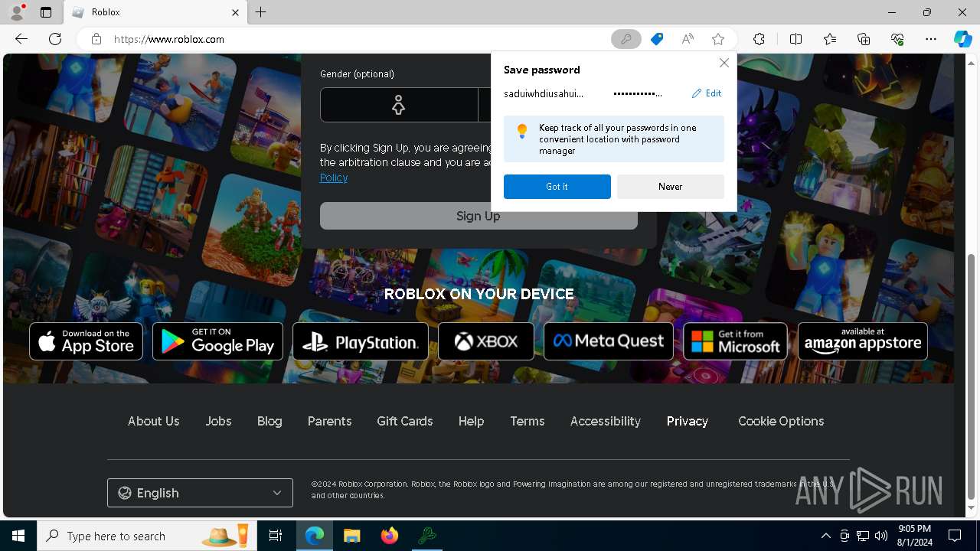
Task: Click the page vertical scrollbar
Action: click(972, 375)
